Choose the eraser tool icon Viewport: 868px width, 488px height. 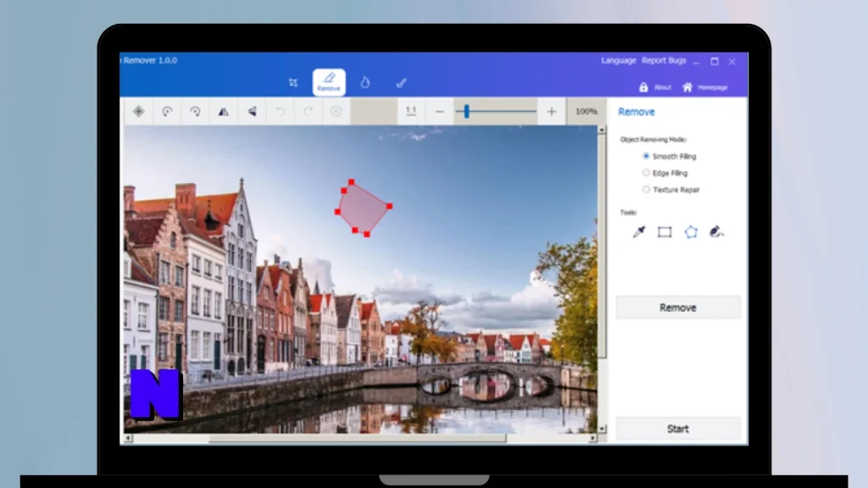pos(717,232)
